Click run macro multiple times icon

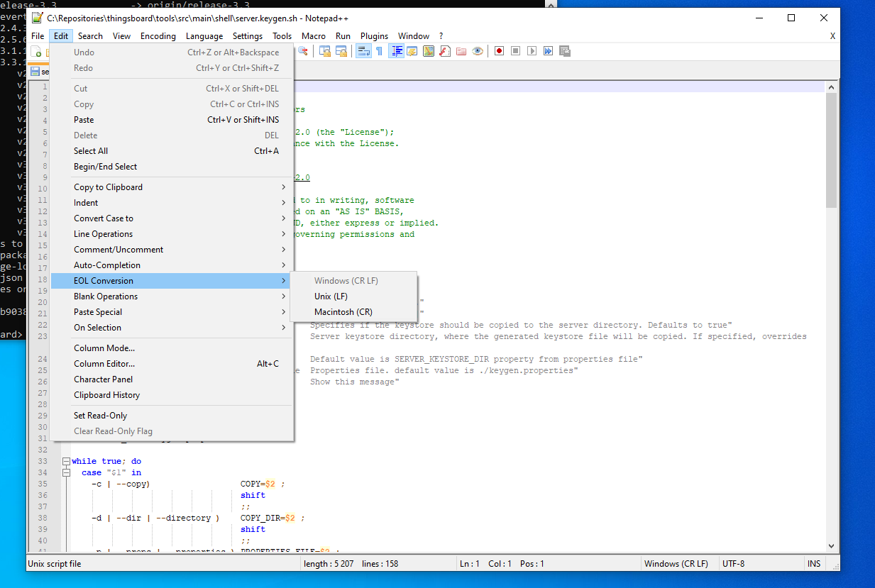click(548, 51)
